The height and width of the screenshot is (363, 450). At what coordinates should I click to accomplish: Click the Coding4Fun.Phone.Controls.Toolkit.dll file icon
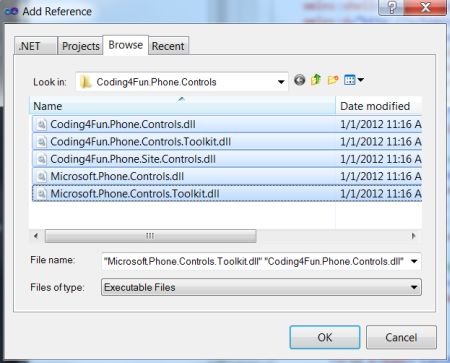point(41,142)
